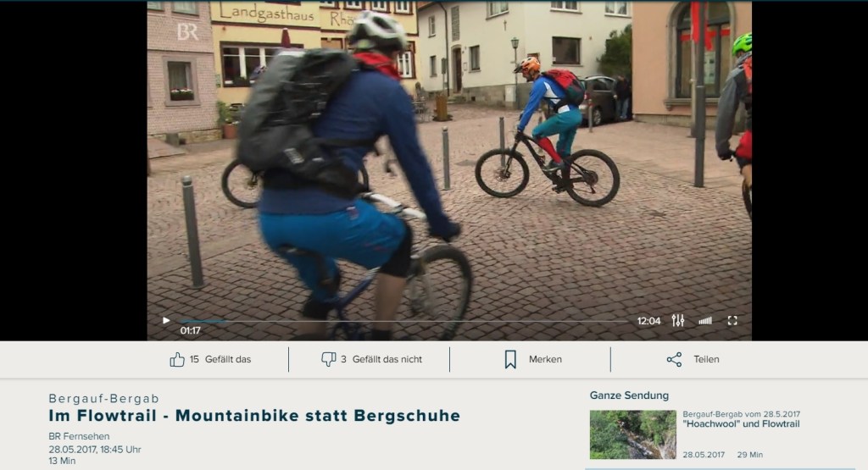Seek in the video progress bar
The width and height of the screenshot is (868, 470).
(407, 321)
